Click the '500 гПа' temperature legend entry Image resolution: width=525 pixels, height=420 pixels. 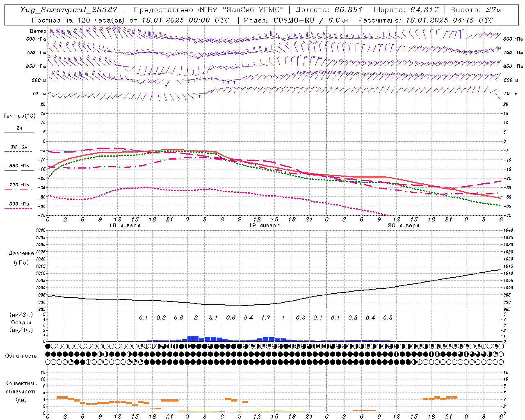(19, 204)
